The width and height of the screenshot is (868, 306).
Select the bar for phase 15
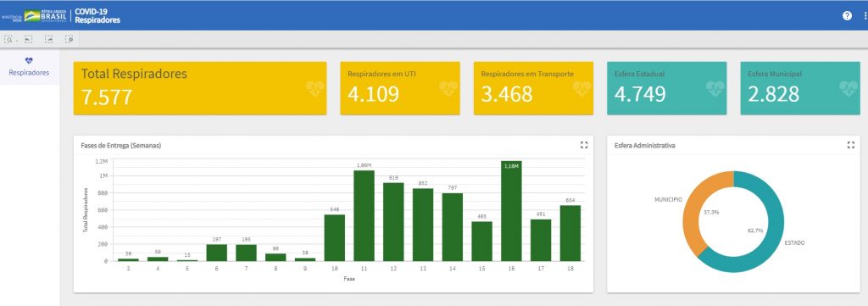click(481, 242)
